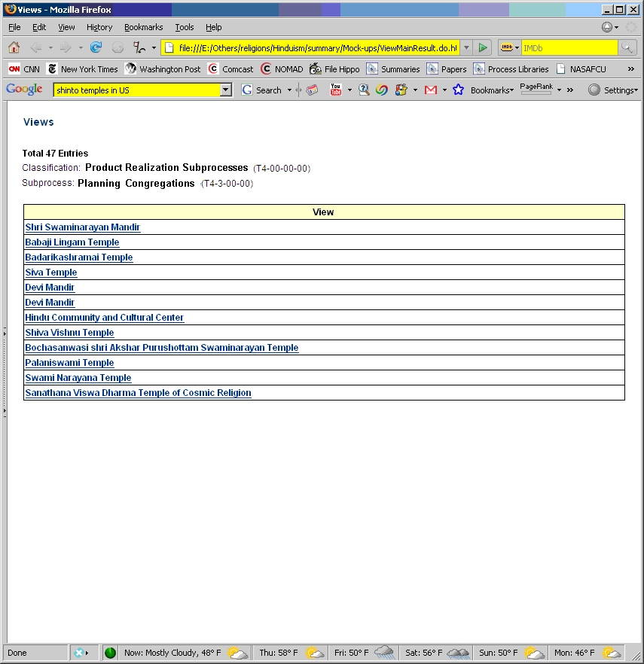
Task: Click the PageRank indicator bar
Action: click(536, 93)
